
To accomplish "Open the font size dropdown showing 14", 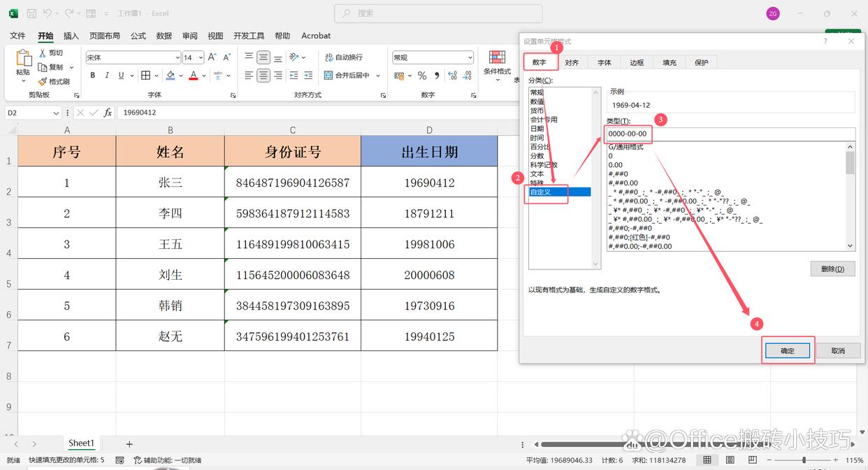I will (201, 57).
